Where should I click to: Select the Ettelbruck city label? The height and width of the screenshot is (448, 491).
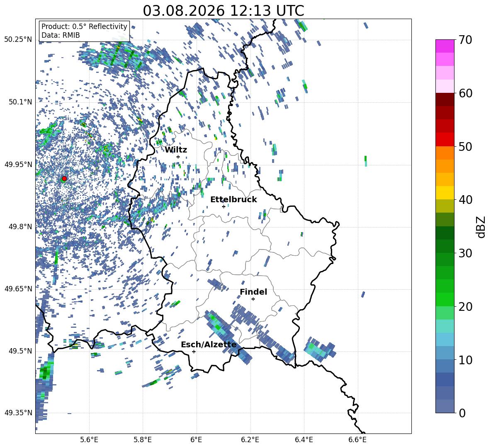233,200
